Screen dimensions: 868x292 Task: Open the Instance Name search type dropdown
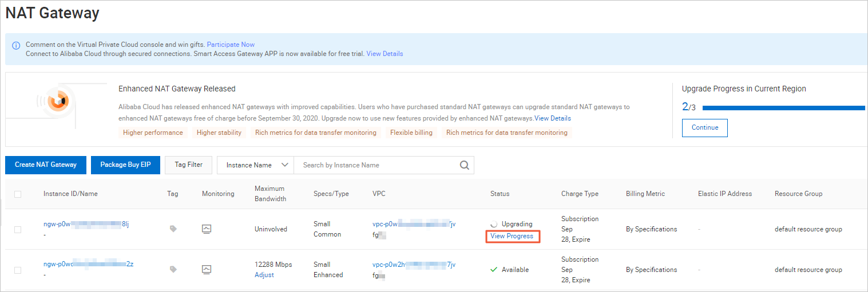click(255, 165)
